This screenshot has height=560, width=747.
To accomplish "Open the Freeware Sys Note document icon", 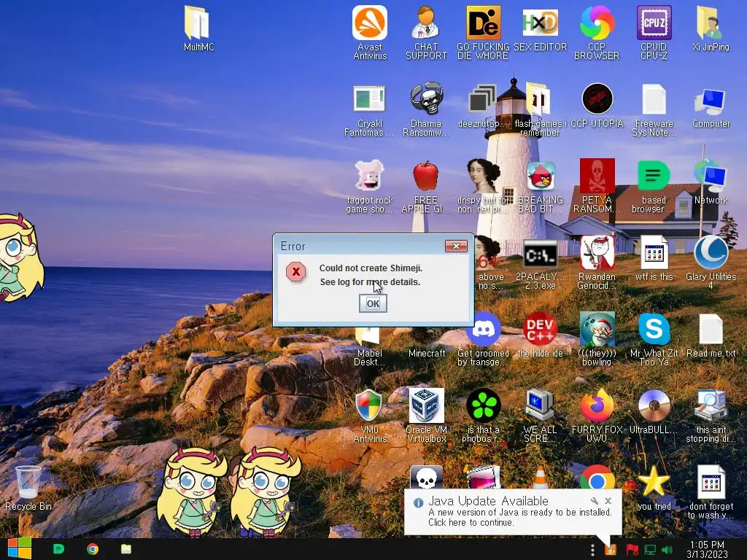I will pyautogui.click(x=654, y=109).
